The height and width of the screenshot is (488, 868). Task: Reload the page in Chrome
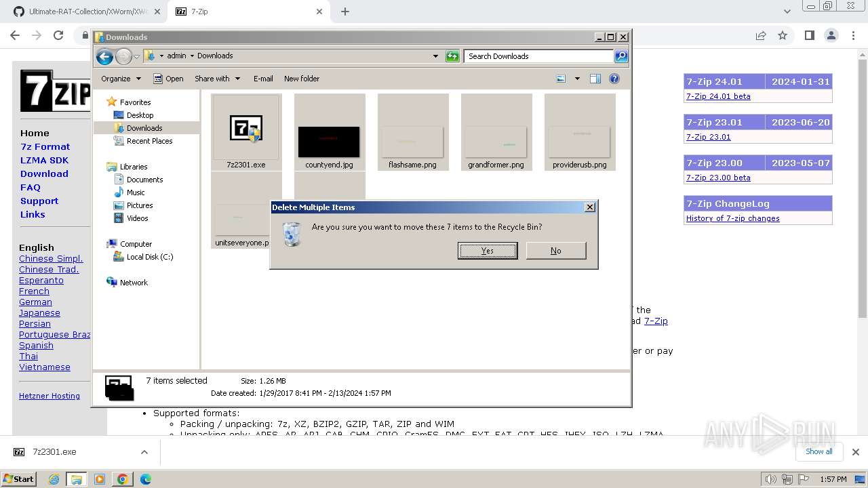[x=58, y=35]
